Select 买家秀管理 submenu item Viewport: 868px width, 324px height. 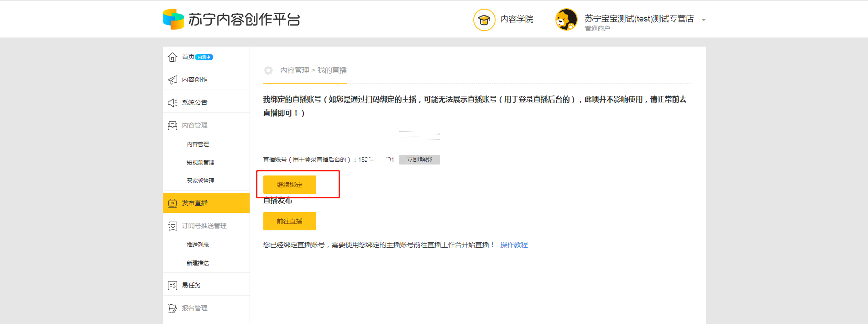pos(200,181)
